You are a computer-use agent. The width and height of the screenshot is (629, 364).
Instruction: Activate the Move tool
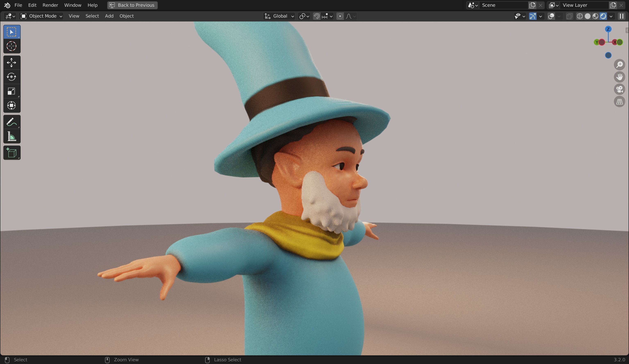[x=11, y=62]
